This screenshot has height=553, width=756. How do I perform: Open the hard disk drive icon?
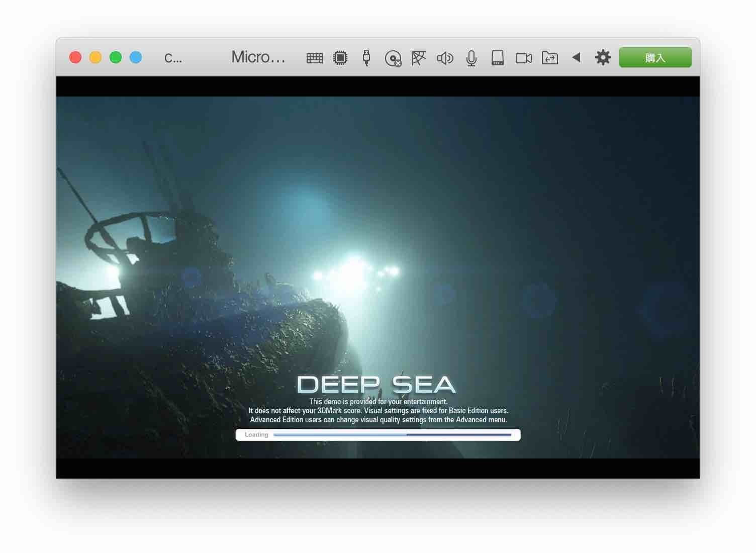(498, 58)
